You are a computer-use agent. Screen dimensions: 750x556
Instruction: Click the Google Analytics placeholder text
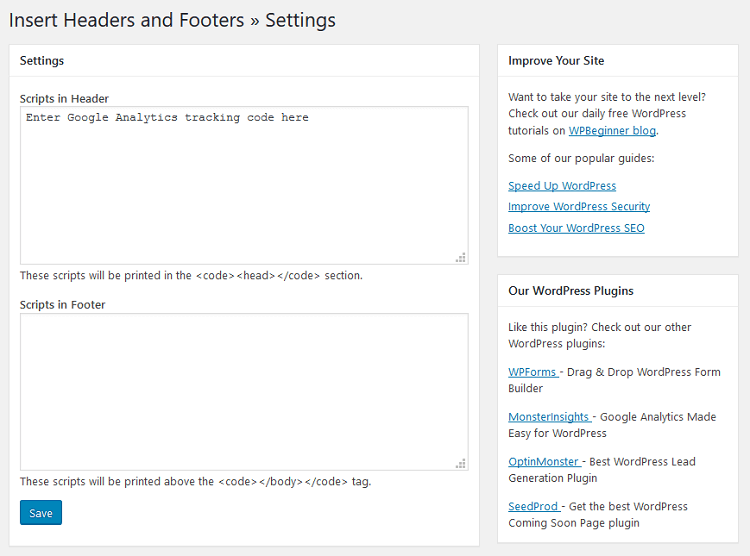(x=167, y=117)
